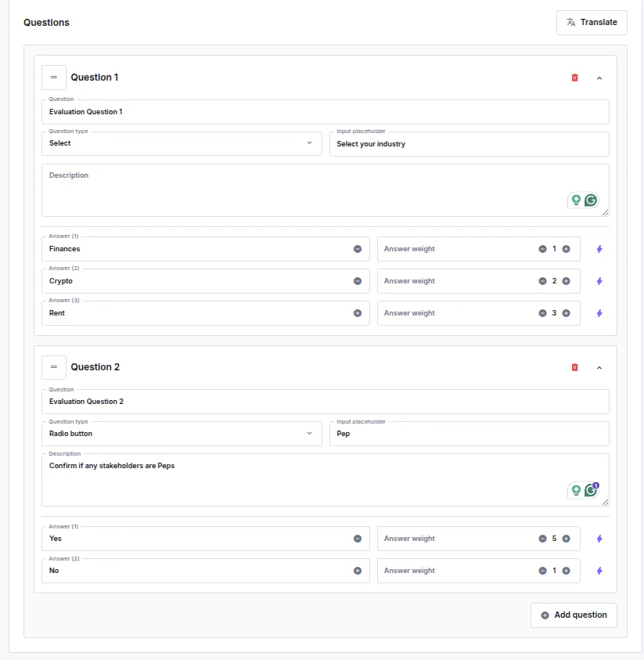Decrement the Rent answer weight with the minus stepper
644x660 pixels.
[542, 313]
